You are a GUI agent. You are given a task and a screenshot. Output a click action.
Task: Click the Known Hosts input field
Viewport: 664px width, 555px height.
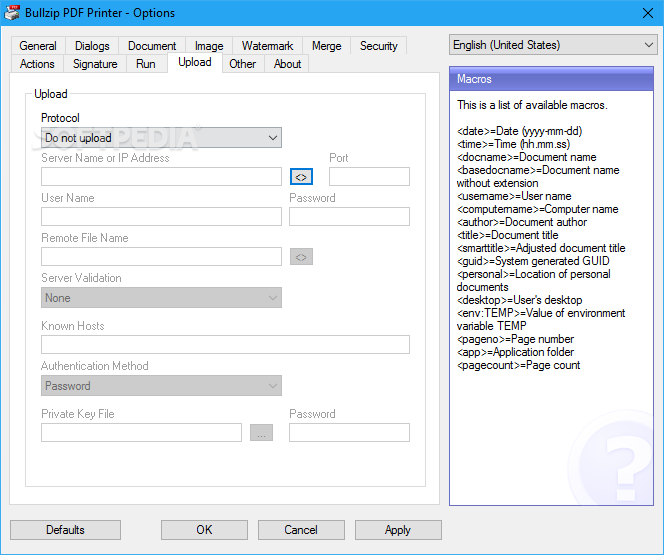point(225,345)
